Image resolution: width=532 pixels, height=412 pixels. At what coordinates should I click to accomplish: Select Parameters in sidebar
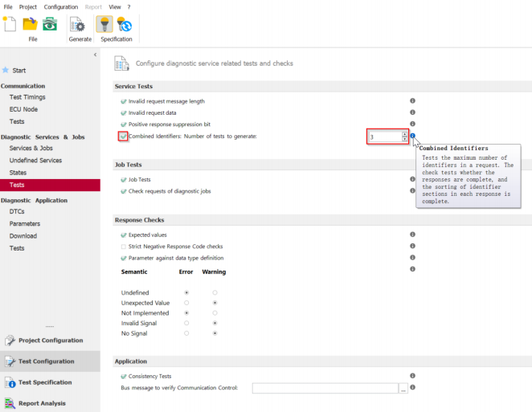tap(25, 223)
